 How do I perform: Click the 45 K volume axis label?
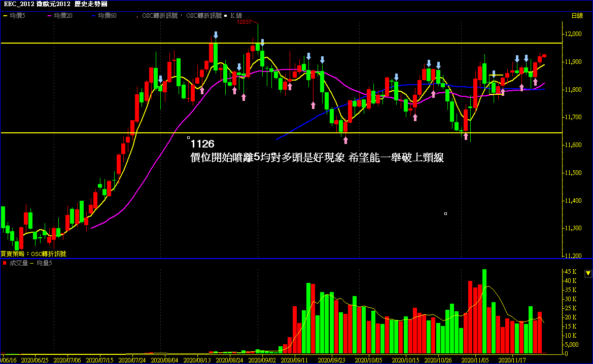(x=571, y=272)
